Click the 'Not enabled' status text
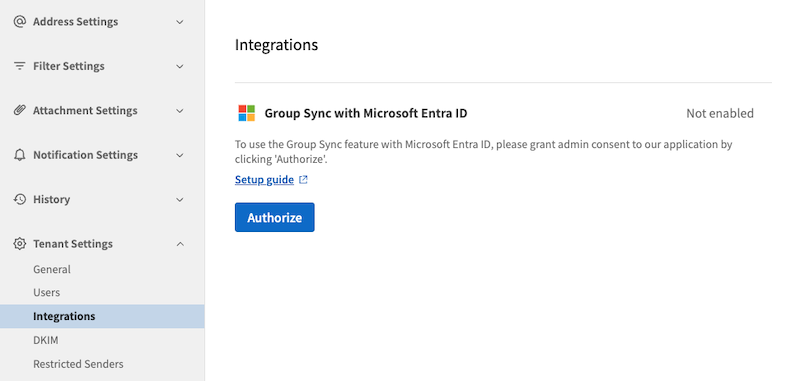The height and width of the screenshot is (381, 800). [720, 113]
